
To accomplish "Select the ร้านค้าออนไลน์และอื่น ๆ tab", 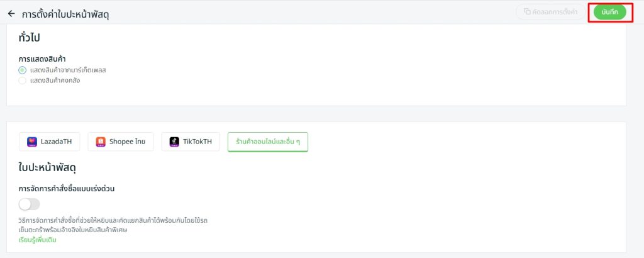I will [267, 142].
